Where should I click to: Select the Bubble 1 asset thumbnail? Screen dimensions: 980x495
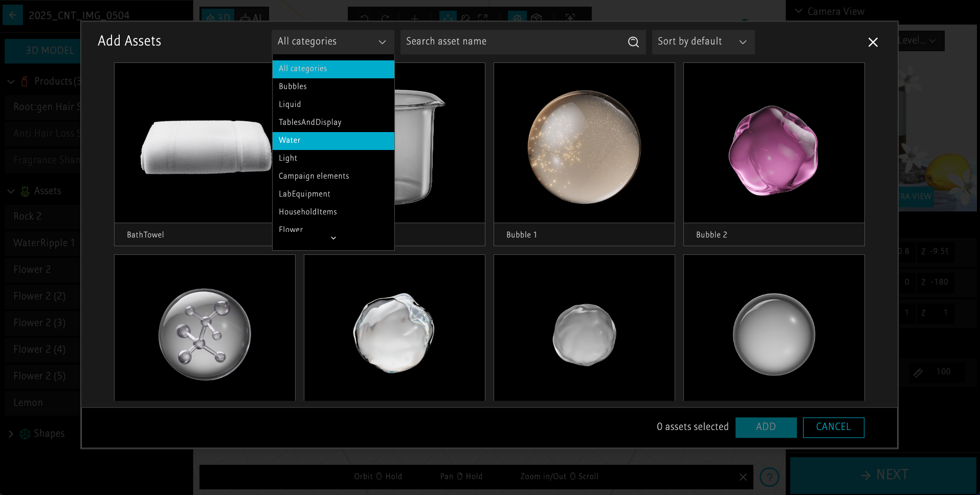pyautogui.click(x=584, y=143)
